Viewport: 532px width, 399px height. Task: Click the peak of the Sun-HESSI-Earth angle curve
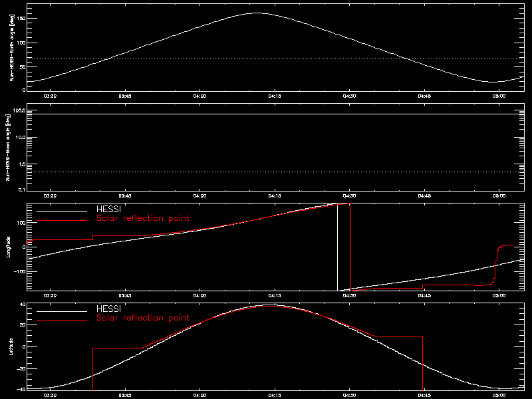[x=257, y=13]
